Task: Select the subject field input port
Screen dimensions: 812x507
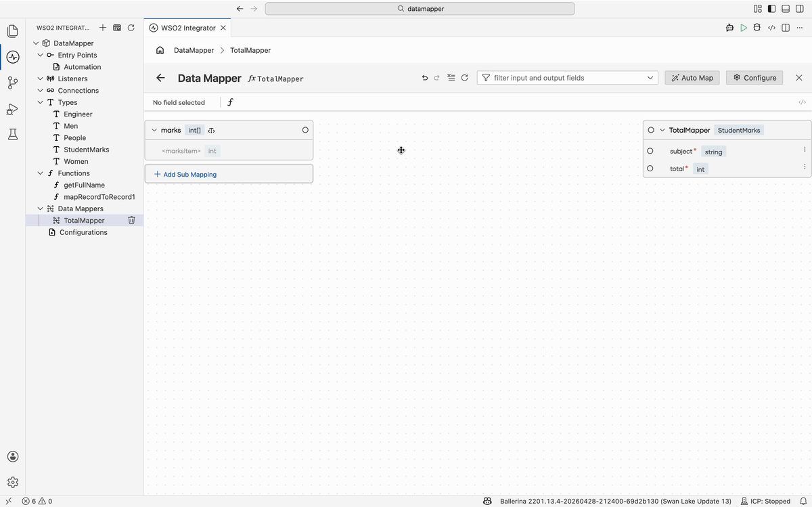Action: coord(650,151)
